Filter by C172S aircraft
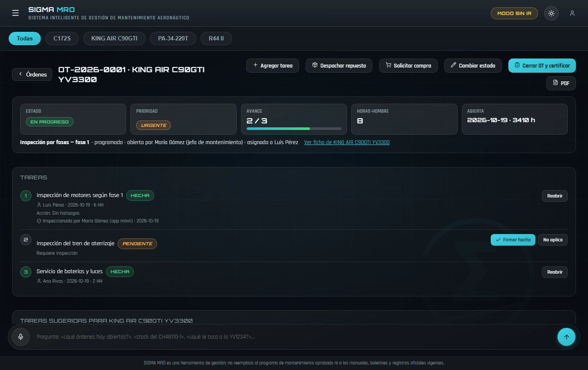This screenshot has height=370, width=588. 62,38
